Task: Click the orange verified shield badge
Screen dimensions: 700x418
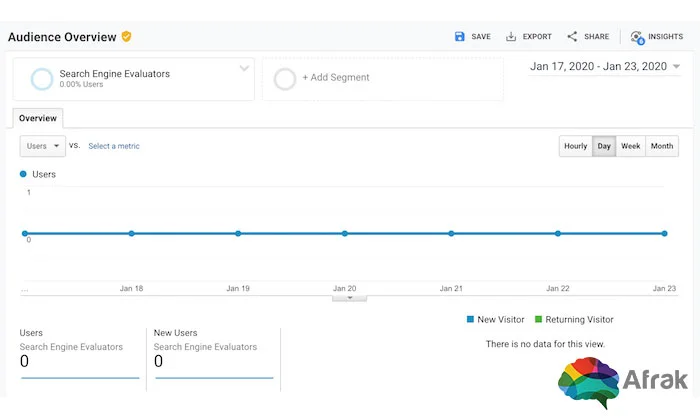Action: point(126,37)
